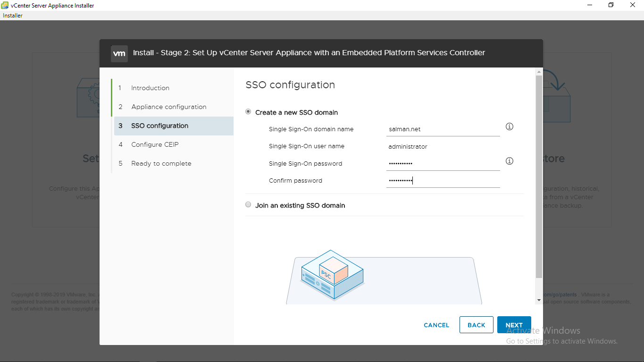Screen dimensions: 644x362
Task: Select the Join an existing SSO domain option
Action: pyautogui.click(x=248, y=204)
